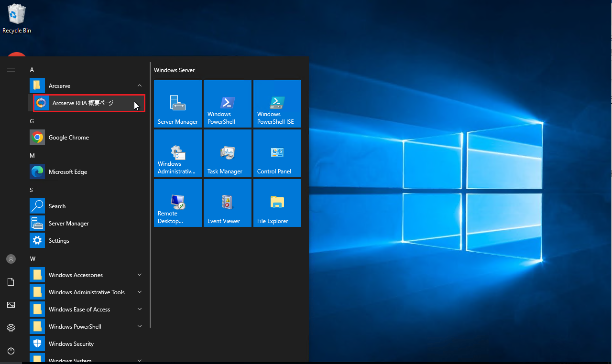Viewport: 612px width, 364px height.
Task: Launch Event Viewer tile
Action: coord(228,203)
